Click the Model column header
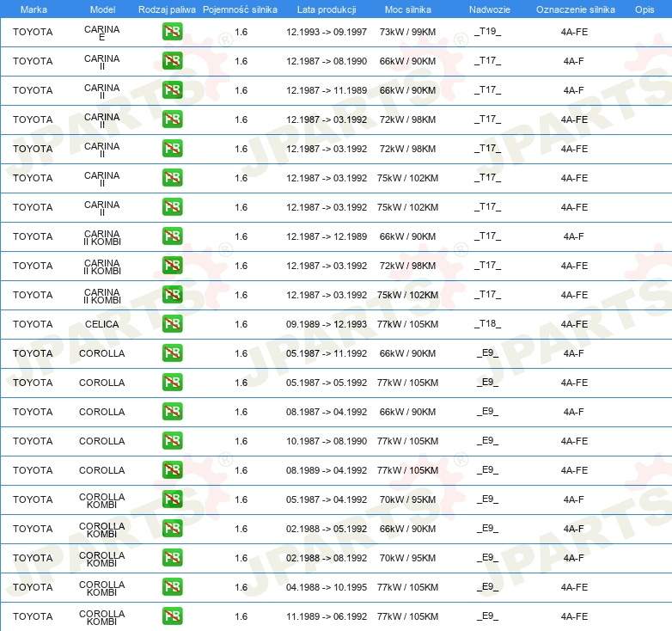The width and height of the screenshot is (672, 631). (x=102, y=9)
